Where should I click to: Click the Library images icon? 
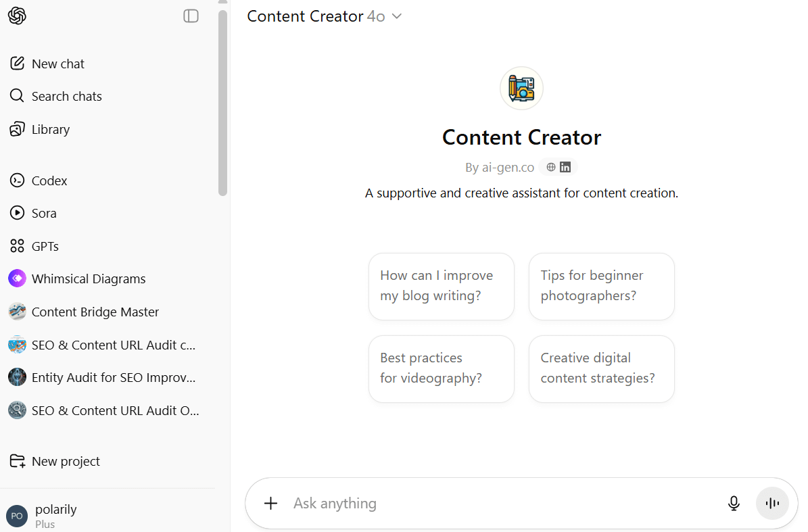[17, 128]
